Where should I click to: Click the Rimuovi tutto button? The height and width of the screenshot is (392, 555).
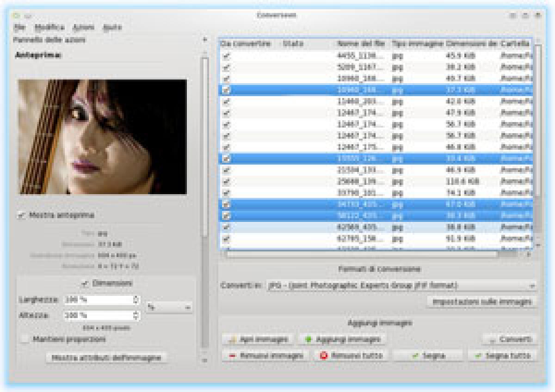point(351,355)
